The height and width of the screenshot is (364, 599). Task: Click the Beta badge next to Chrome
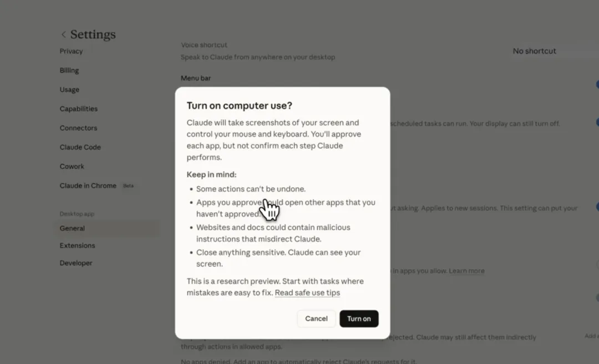point(128,186)
